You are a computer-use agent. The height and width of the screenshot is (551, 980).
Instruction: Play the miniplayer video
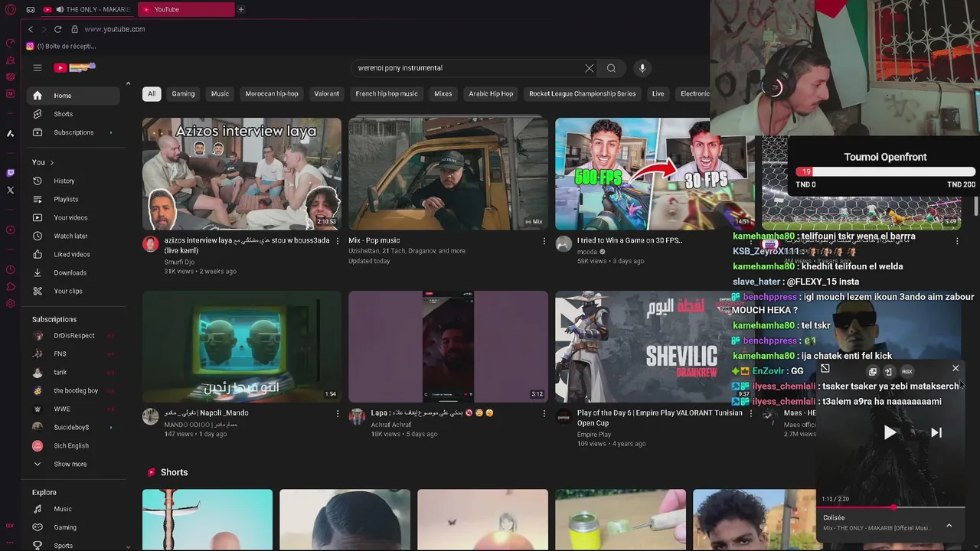coord(890,432)
